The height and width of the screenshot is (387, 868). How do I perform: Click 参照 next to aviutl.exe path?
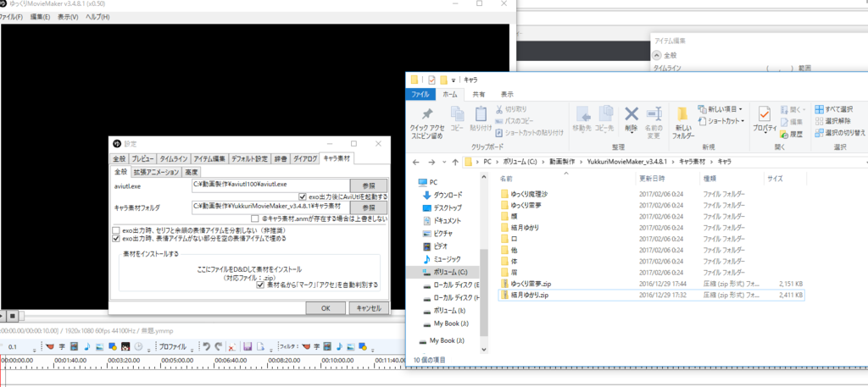[x=369, y=185]
